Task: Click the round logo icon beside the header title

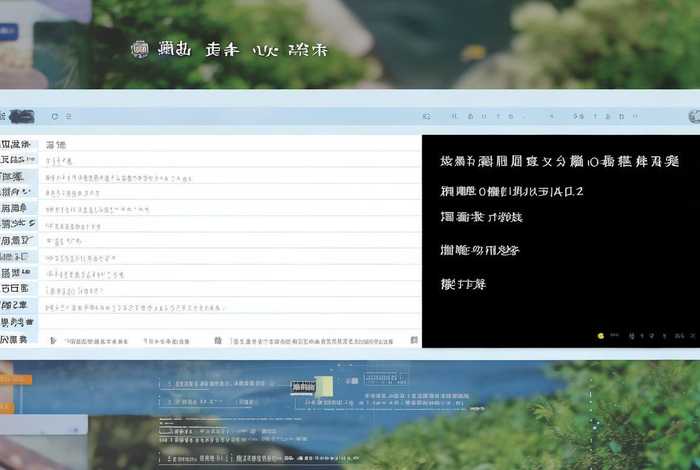Action: (140, 49)
